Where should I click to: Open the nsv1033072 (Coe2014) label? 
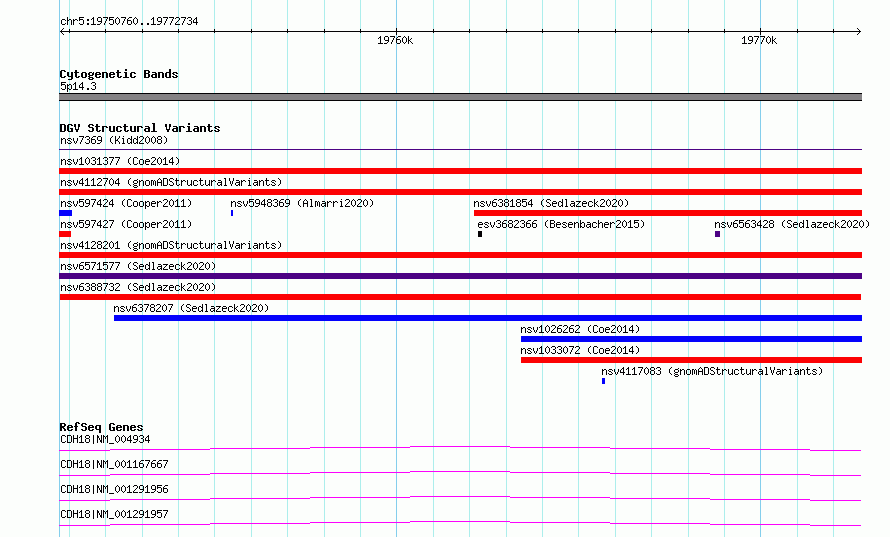click(580, 350)
